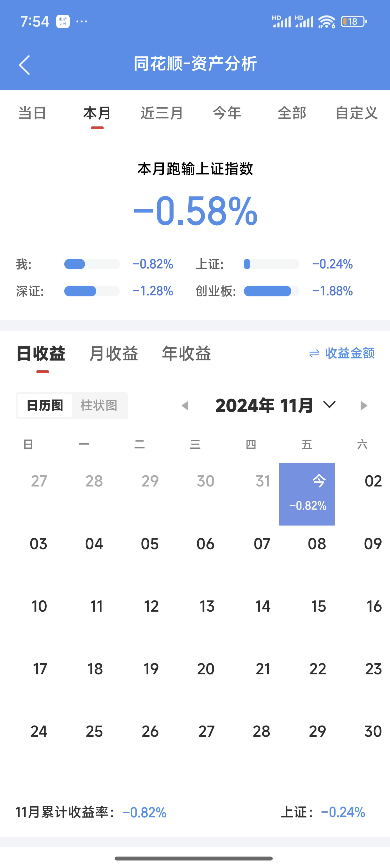The image size is (390, 868).
Task: Select the 日历图 calendar view
Action: (x=45, y=406)
